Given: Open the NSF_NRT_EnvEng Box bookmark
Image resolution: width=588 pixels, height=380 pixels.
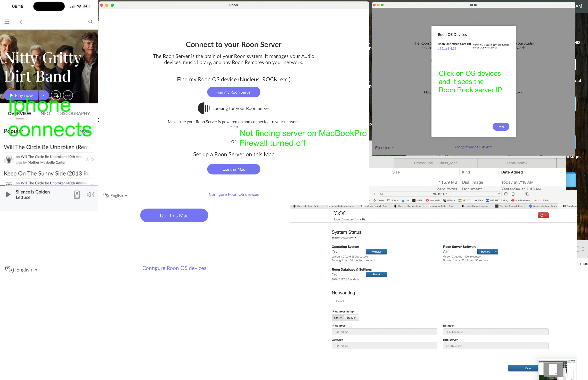Looking at the screenshot, I should pyautogui.click(x=497, y=200).
